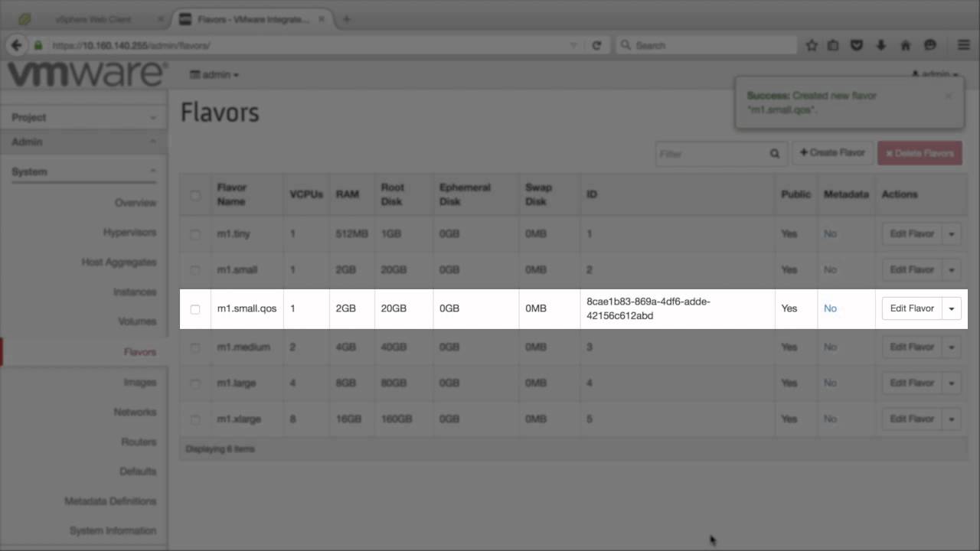Screen dimensions: 980x551
Task: Tick the select-all flavors header checkbox
Action: (195, 195)
